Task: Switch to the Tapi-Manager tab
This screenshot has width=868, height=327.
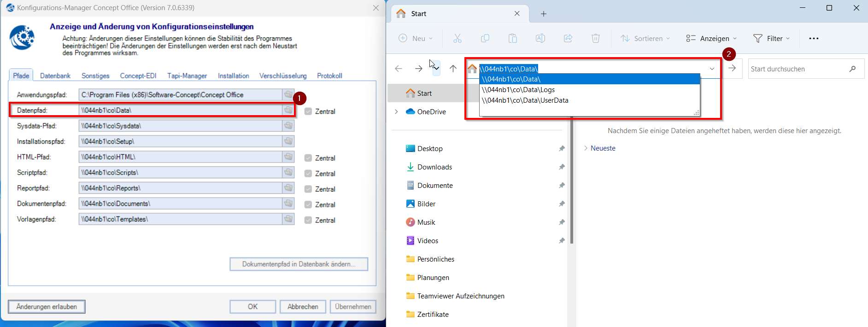Action: click(187, 76)
